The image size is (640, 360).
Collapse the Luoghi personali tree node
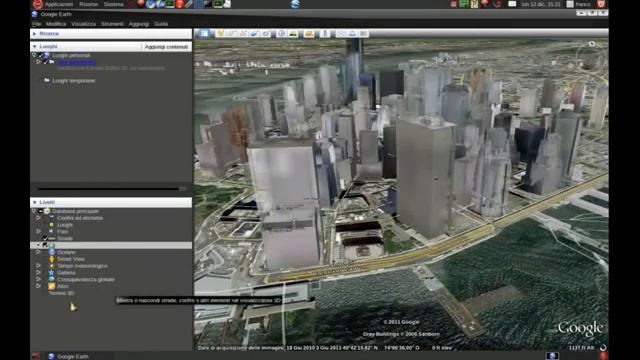[34, 55]
